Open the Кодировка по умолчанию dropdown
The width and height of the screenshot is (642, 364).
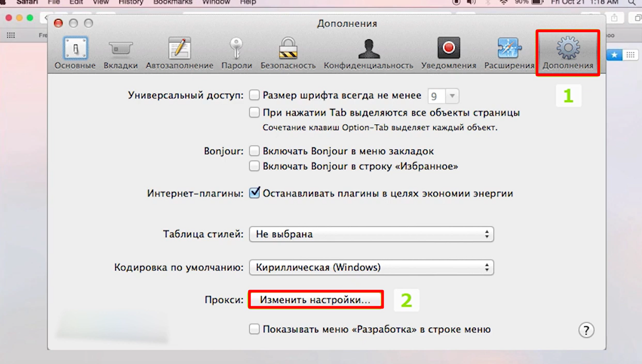point(372,267)
